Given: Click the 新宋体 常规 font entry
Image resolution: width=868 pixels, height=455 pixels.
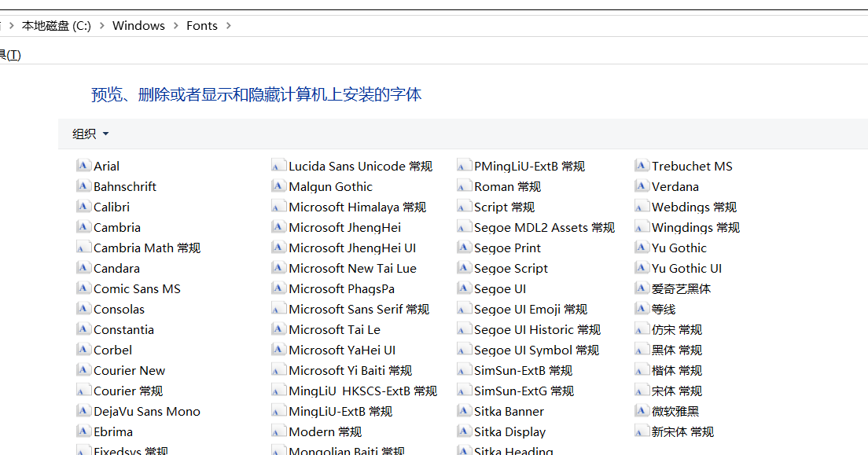Looking at the screenshot, I should (x=682, y=432).
